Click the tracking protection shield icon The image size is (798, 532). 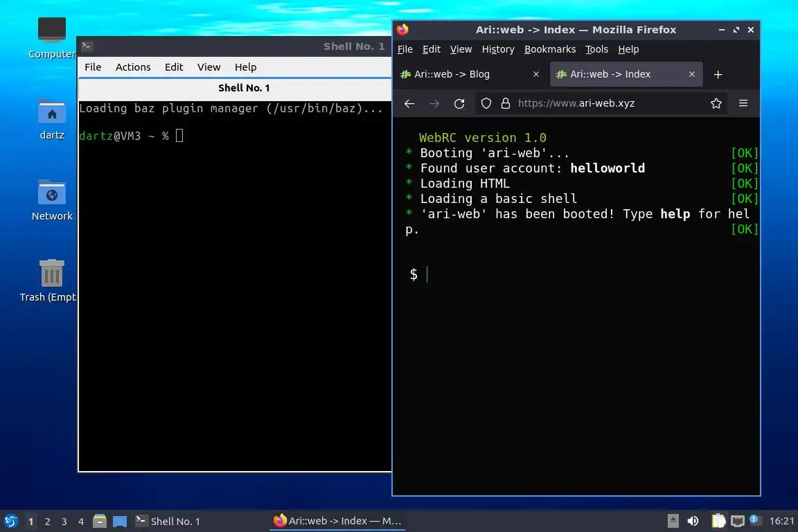coord(486,104)
